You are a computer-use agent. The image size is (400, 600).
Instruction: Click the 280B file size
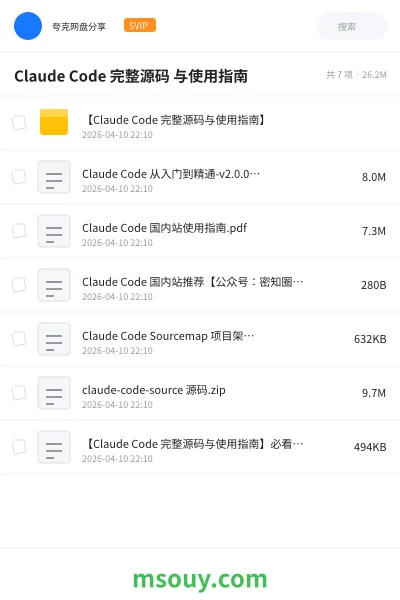(374, 285)
